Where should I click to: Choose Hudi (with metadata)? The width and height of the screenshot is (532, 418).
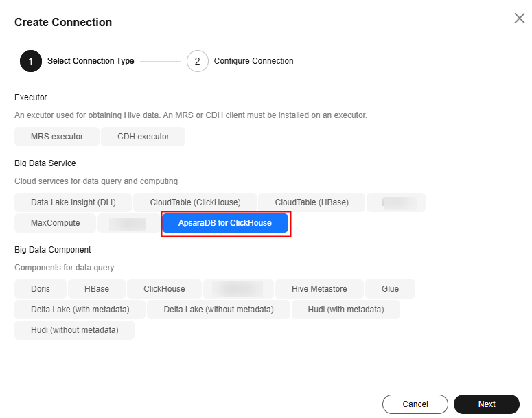(346, 310)
